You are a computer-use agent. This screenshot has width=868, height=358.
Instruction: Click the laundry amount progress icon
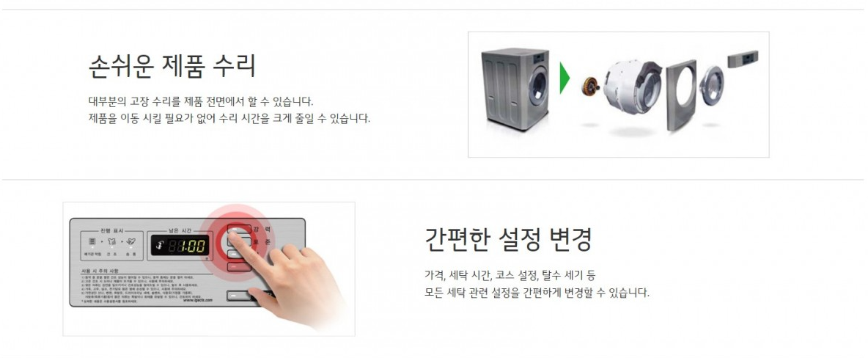point(92,241)
